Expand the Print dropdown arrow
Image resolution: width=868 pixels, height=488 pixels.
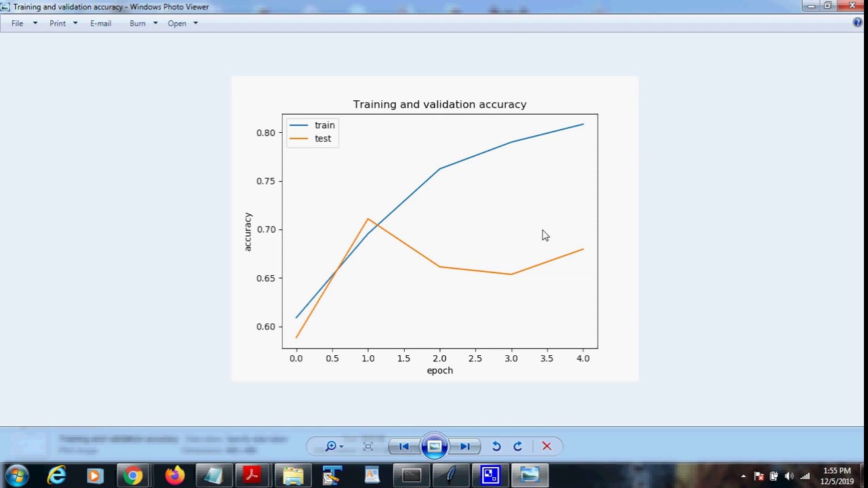(75, 23)
